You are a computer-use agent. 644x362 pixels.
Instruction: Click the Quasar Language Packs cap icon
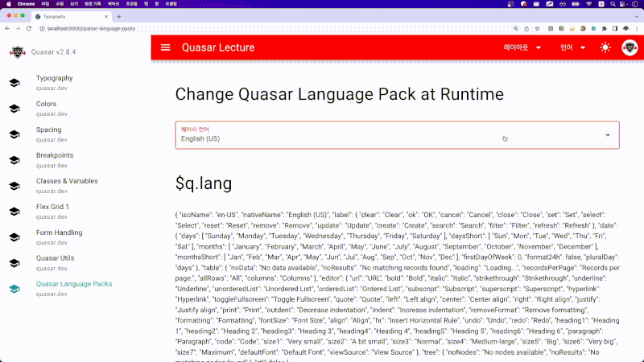coord(14,289)
